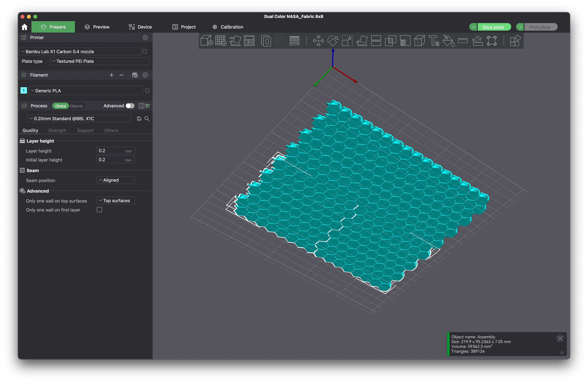Open the Strength settings tab

[x=57, y=130]
